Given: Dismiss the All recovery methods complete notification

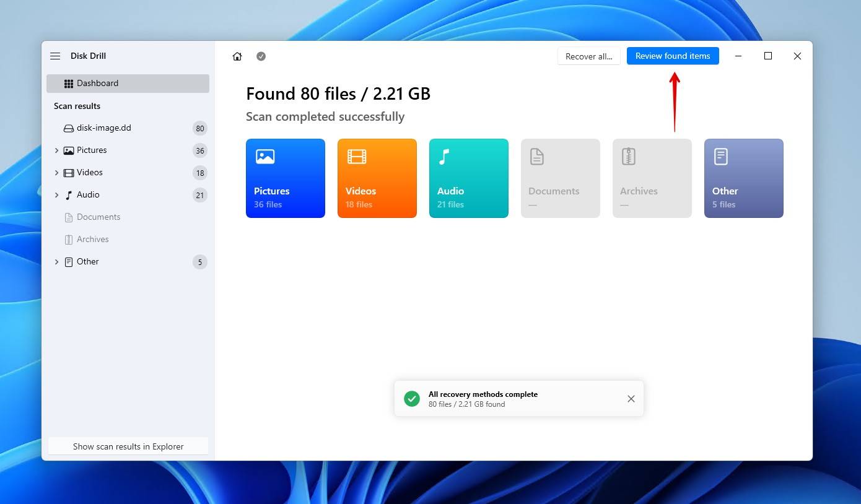Looking at the screenshot, I should [631, 399].
